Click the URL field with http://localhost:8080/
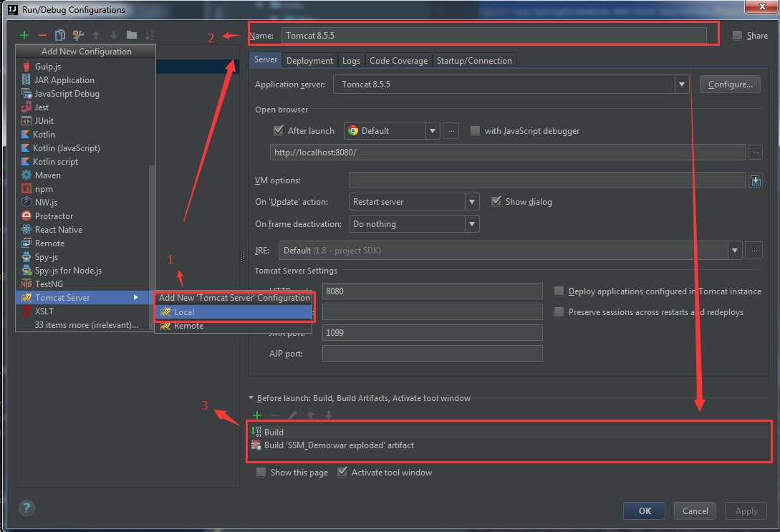Screen dimensions: 780x532 click(507, 152)
